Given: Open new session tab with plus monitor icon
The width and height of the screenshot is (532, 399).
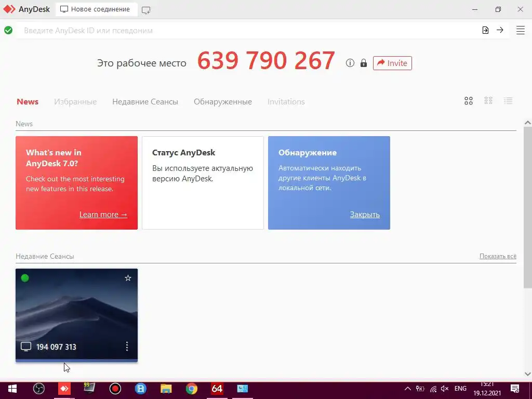Looking at the screenshot, I should pyautogui.click(x=146, y=10).
